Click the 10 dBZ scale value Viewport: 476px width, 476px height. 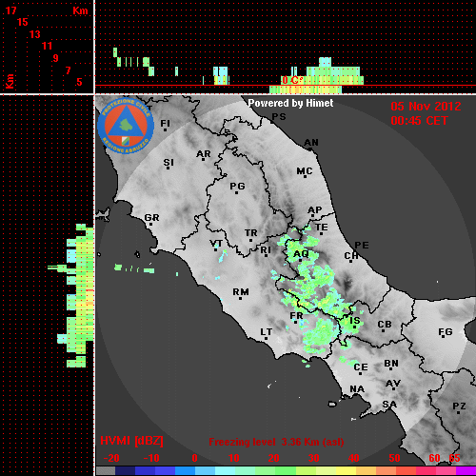click(x=234, y=458)
